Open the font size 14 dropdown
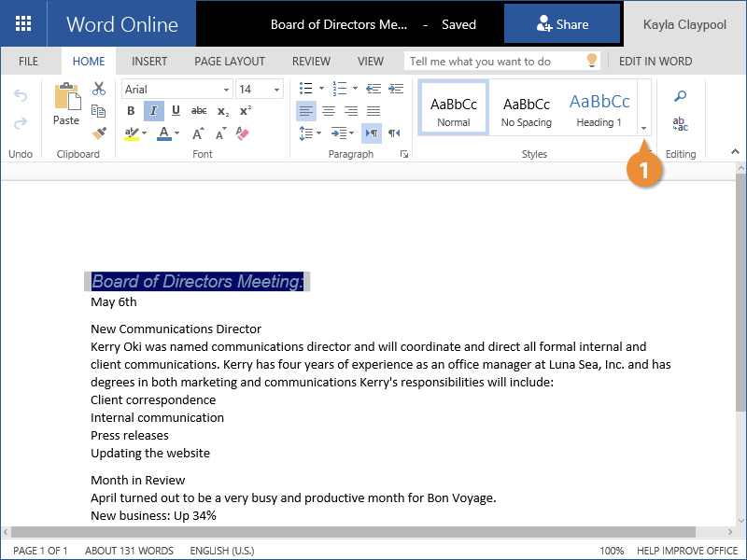747x560 pixels. point(259,90)
